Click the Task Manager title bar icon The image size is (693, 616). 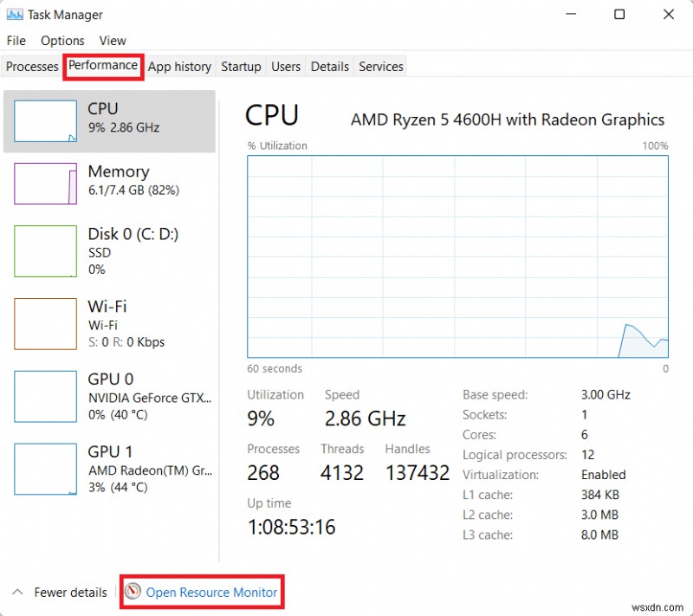point(14,14)
